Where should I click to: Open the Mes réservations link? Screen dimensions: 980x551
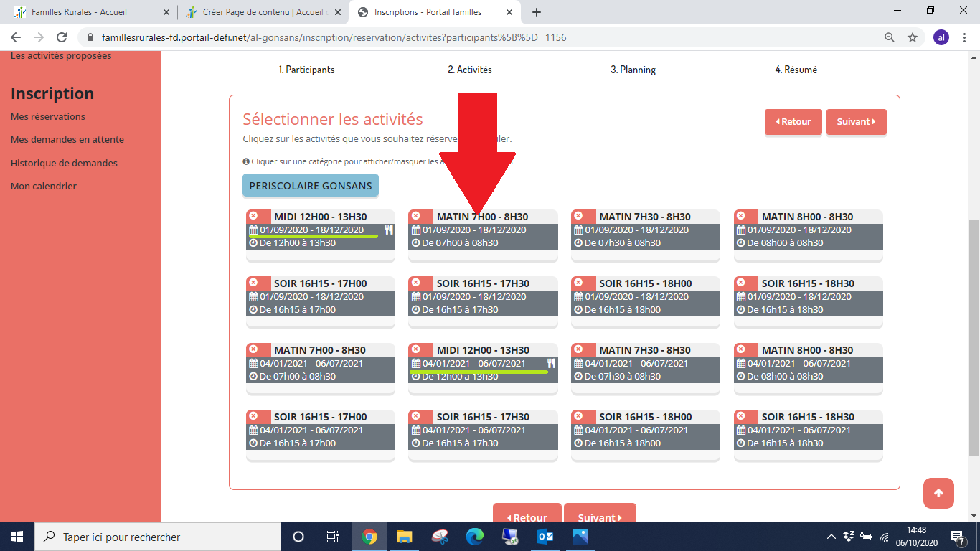48,116
